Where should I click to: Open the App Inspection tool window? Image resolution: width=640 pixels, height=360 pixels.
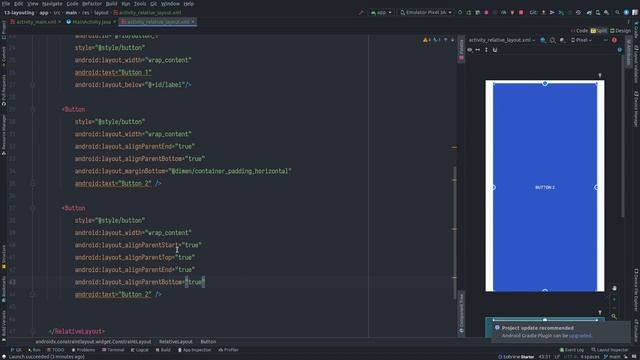tap(194, 350)
